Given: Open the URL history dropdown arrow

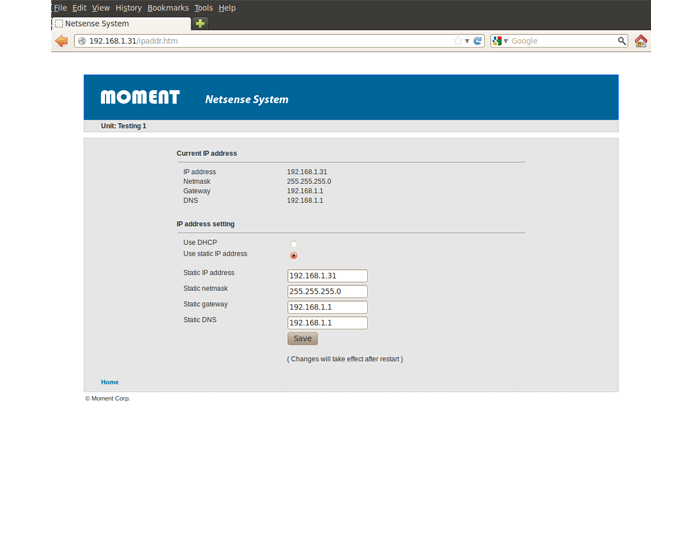Looking at the screenshot, I should (x=467, y=41).
